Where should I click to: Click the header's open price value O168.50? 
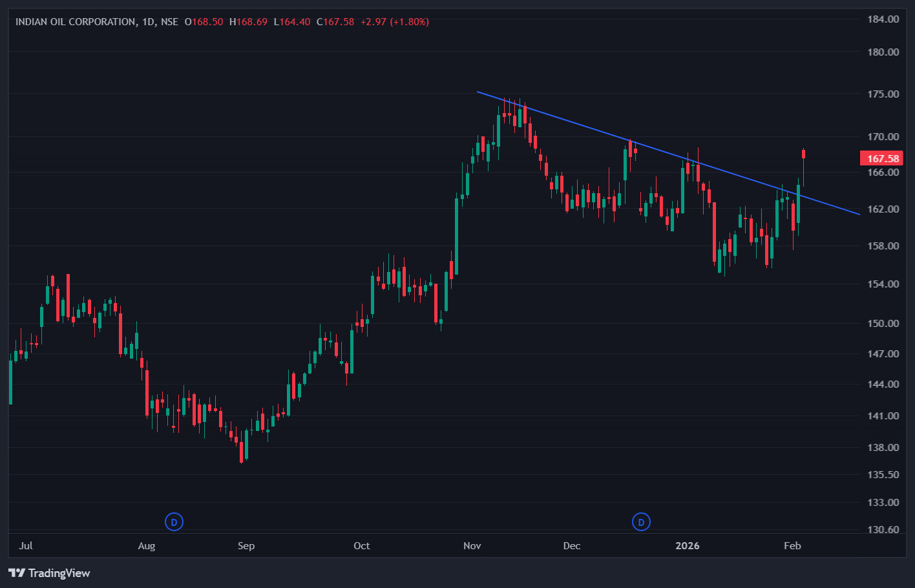(204, 22)
